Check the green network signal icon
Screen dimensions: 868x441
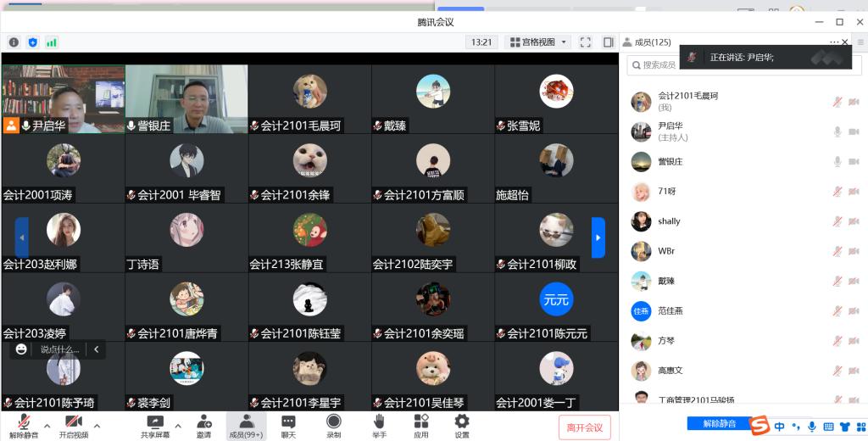(x=52, y=42)
